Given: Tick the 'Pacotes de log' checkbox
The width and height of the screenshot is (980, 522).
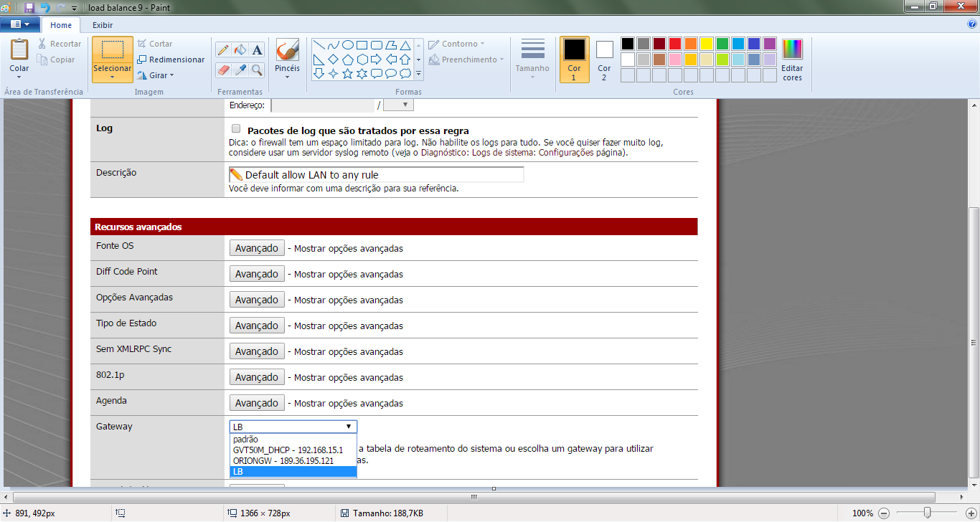Looking at the screenshot, I should coord(236,129).
